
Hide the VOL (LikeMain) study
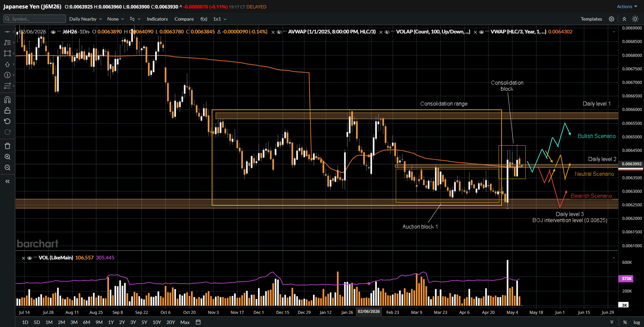[29, 258]
